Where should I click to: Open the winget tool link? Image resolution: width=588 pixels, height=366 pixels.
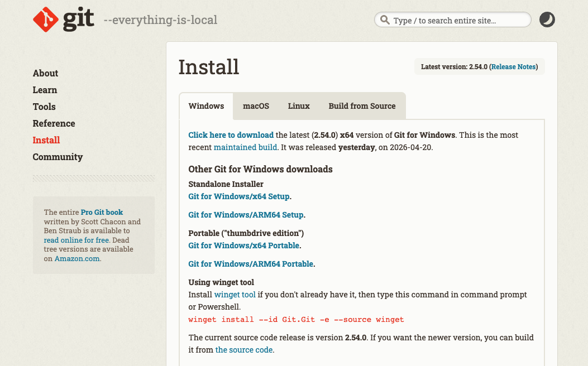pos(235,294)
